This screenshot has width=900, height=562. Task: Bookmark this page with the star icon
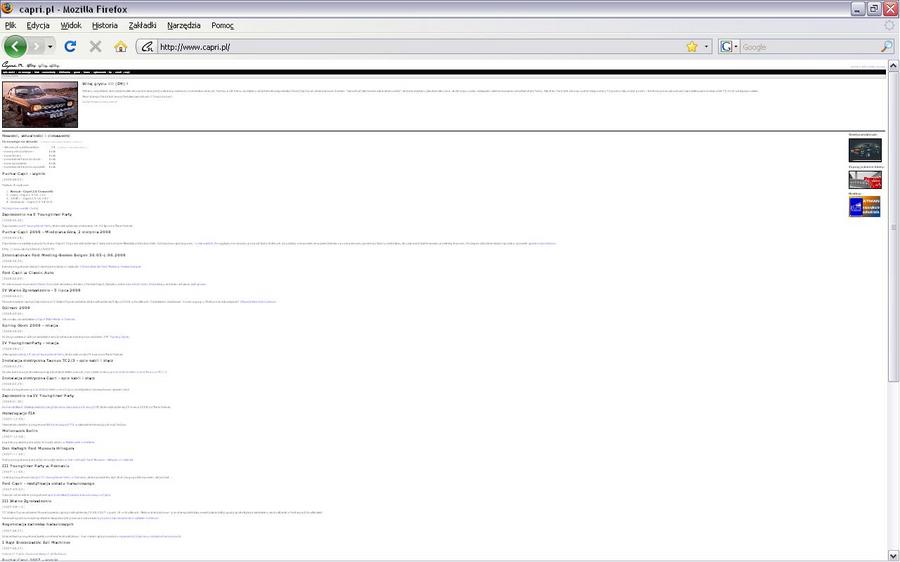pos(692,47)
